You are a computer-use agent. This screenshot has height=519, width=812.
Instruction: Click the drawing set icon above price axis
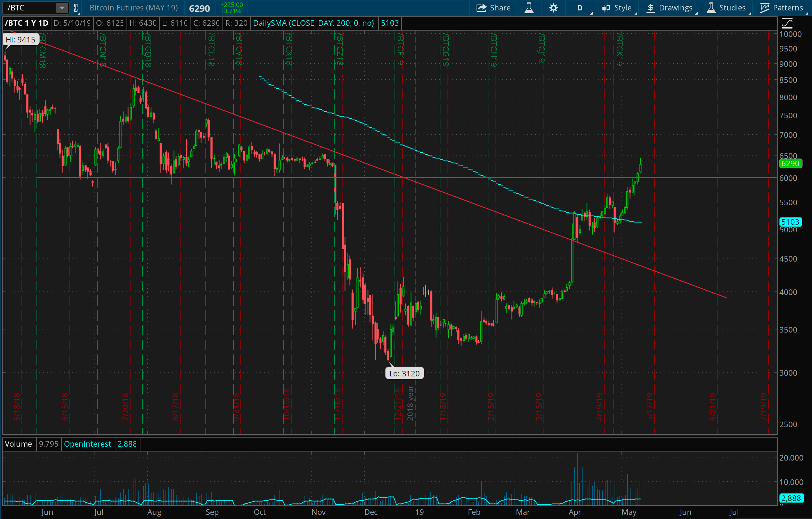point(787,23)
